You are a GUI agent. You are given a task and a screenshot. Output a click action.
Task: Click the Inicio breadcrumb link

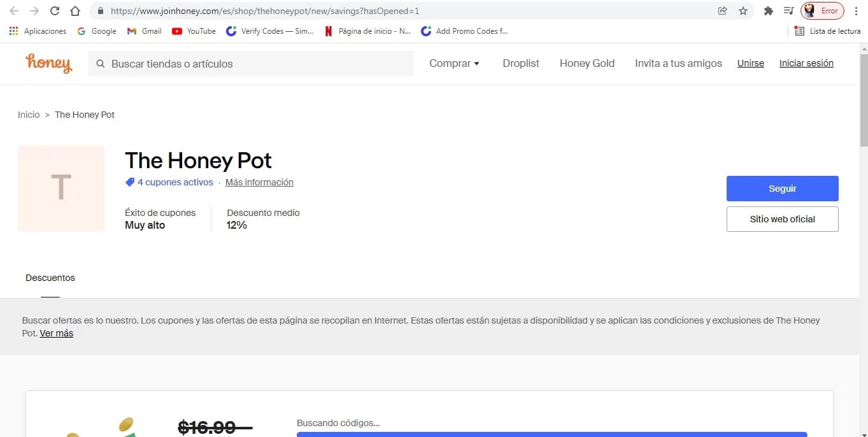[x=29, y=115]
